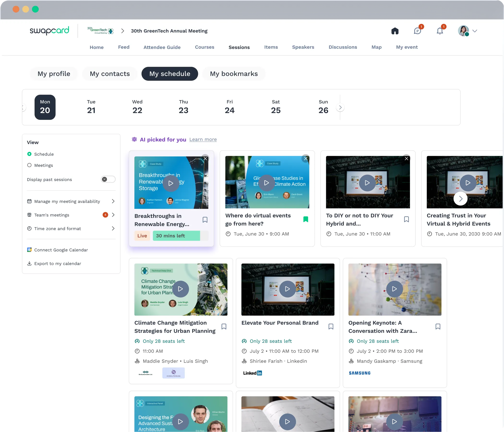
Task: Click the Export to my calendar download icon
Action: [29, 263]
